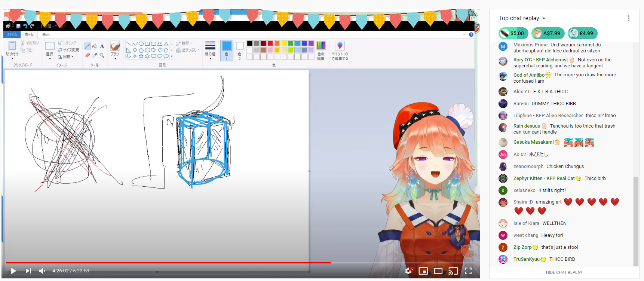Screen dimensions: 644x281
Task: Select Color 1 (色1) box
Action: point(227,50)
